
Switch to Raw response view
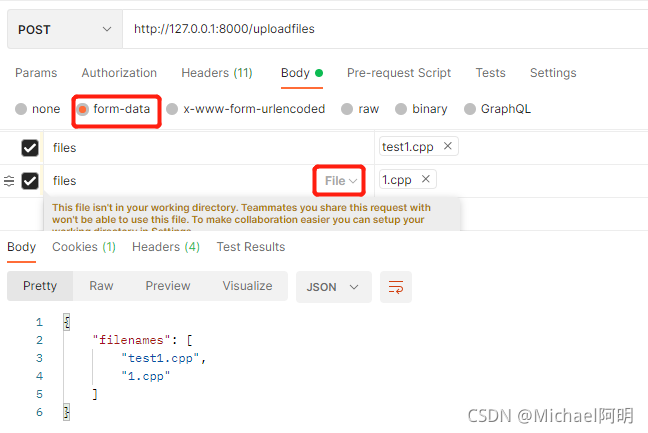pyautogui.click(x=101, y=286)
